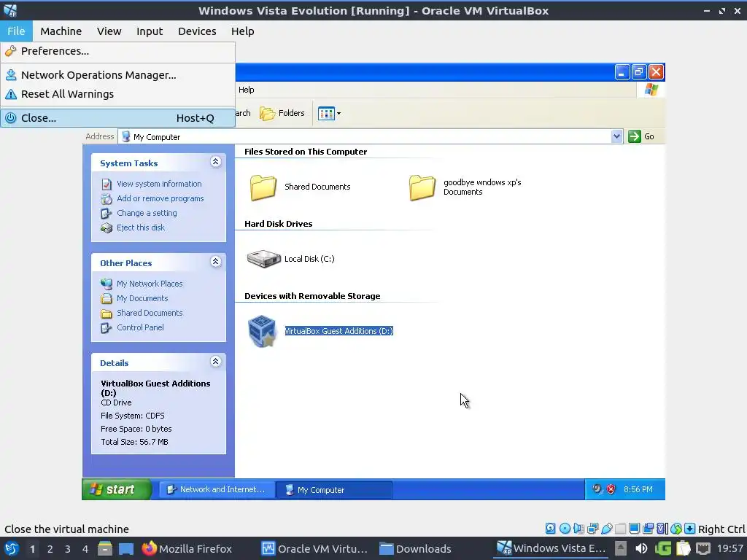Switch to workspace 3
The height and width of the screenshot is (560, 747).
click(68, 549)
